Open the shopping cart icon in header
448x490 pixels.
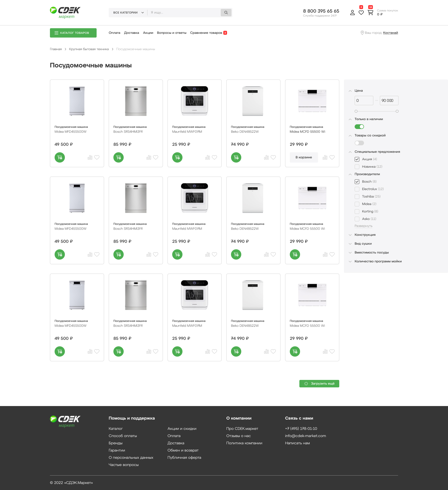pos(370,13)
